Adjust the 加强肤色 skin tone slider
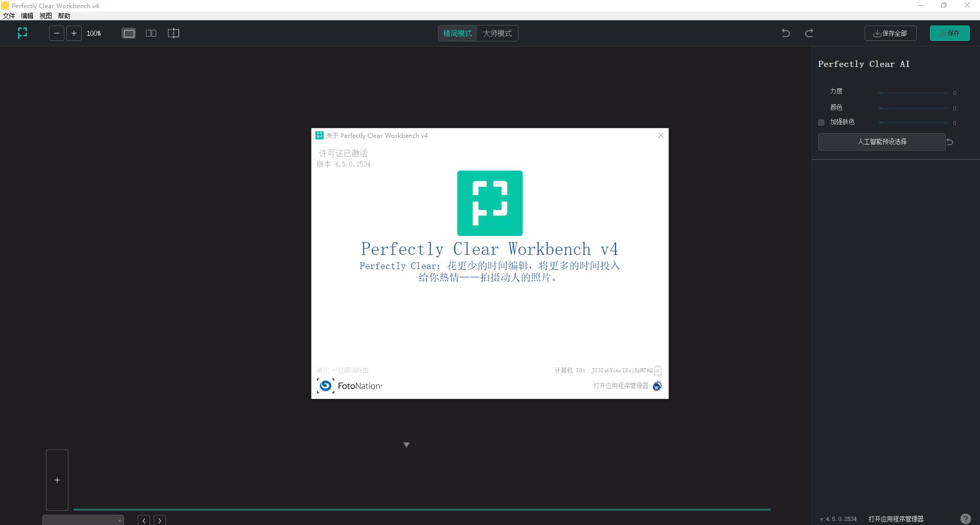The image size is (980, 525). tap(914, 123)
